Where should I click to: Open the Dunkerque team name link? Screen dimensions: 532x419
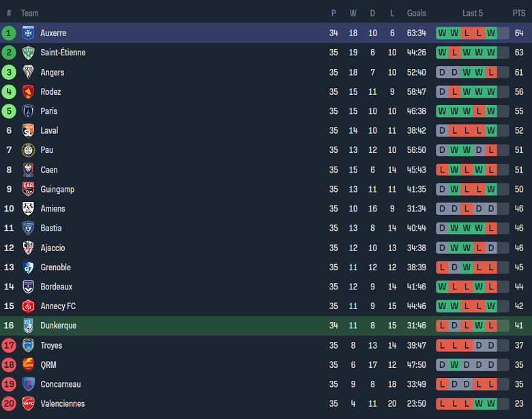pyautogui.click(x=58, y=326)
